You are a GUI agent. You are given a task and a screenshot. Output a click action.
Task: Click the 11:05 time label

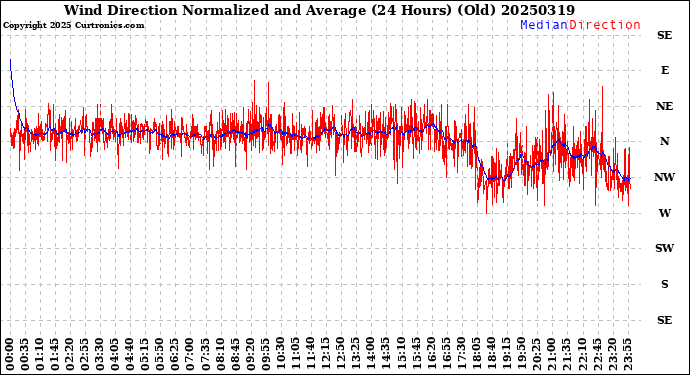pyautogui.click(x=295, y=354)
